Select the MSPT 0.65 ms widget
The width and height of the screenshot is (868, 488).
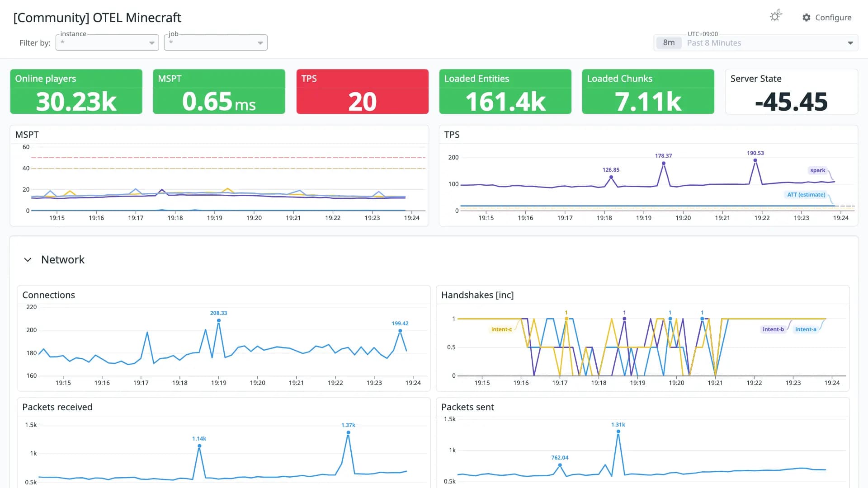tap(219, 91)
